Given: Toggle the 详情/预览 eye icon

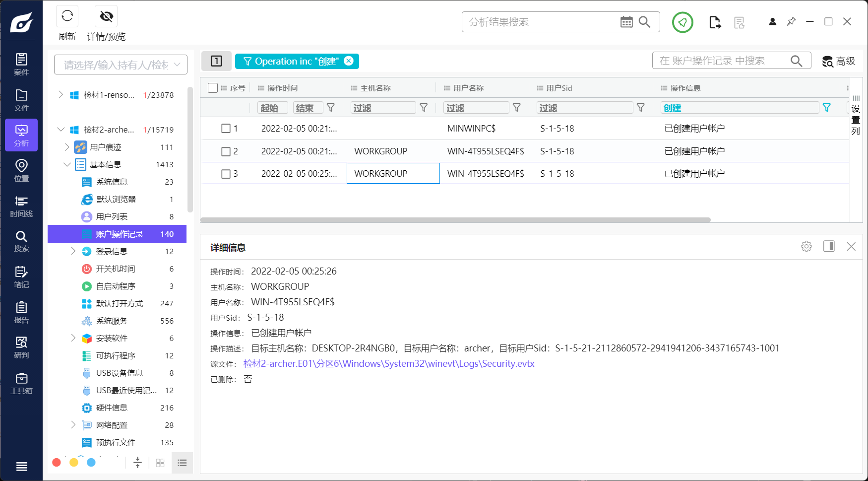Looking at the screenshot, I should [x=106, y=16].
